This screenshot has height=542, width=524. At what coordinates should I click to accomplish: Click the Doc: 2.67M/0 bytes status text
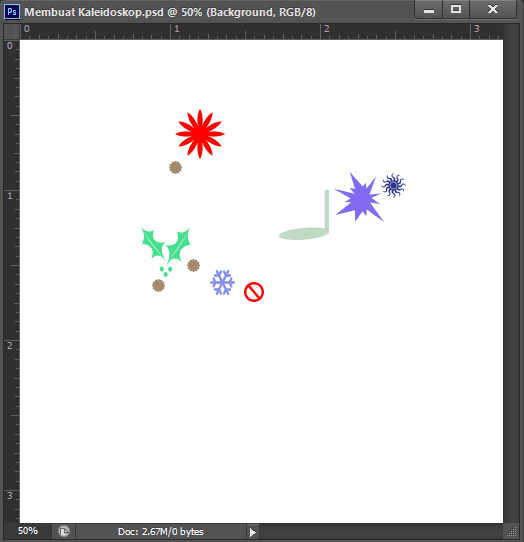(x=161, y=532)
